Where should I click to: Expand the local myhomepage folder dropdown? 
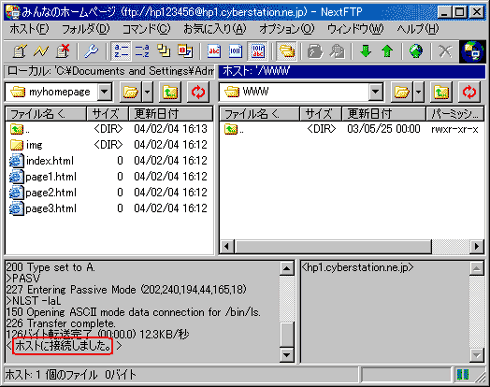(x=105, y=91)
